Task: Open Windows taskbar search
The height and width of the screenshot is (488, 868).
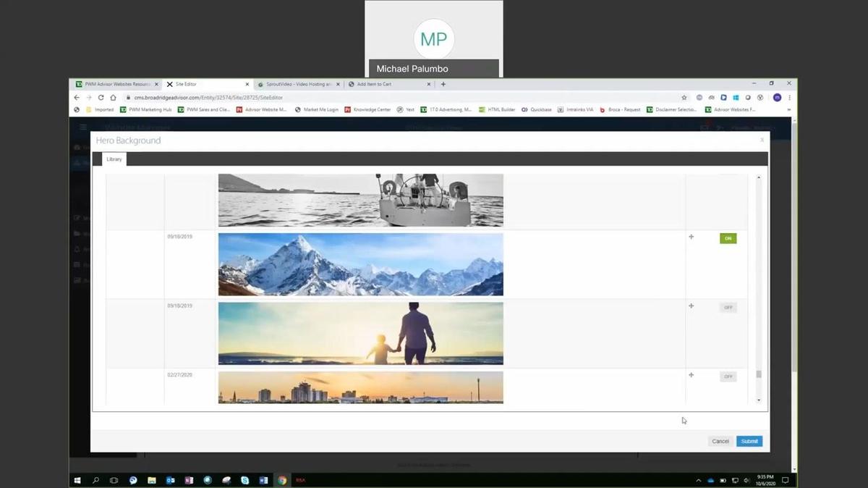Action: tap(95, 480)
